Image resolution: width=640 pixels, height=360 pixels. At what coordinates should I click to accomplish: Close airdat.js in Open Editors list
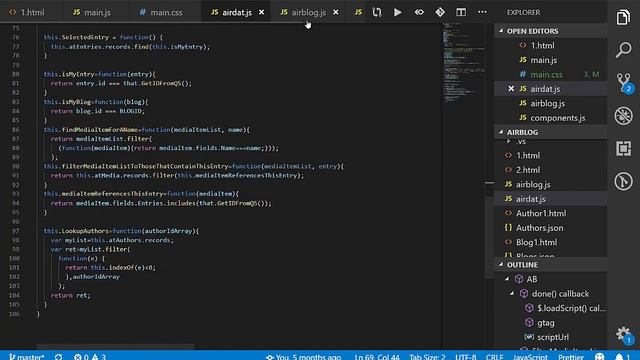(511, 89)
